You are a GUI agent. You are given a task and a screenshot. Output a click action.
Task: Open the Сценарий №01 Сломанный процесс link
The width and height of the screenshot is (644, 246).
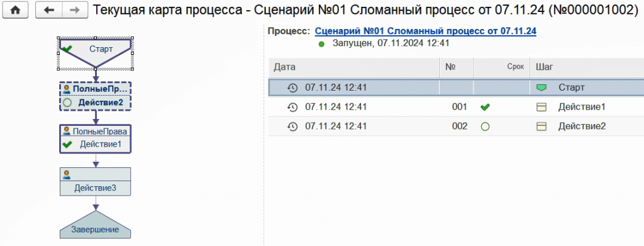click(x=426, y=31)
